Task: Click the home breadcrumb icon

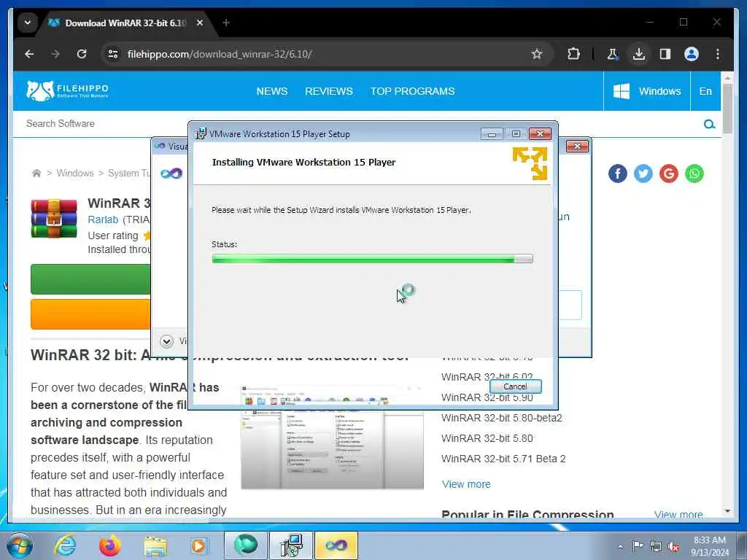Action: coord(36,173)
